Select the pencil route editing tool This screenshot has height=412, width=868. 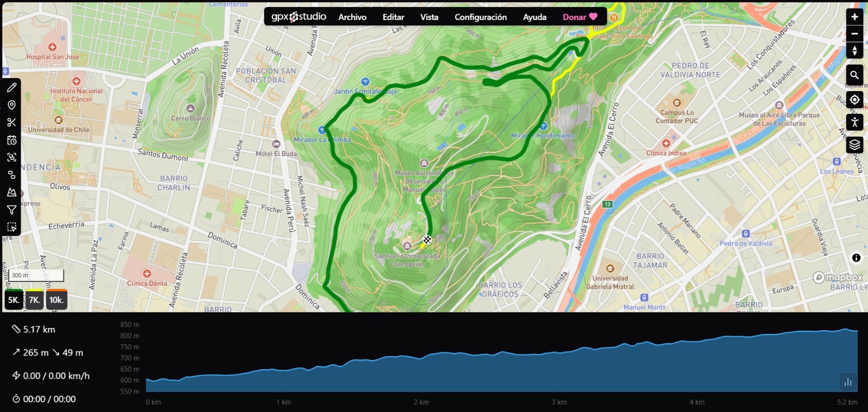11,87
